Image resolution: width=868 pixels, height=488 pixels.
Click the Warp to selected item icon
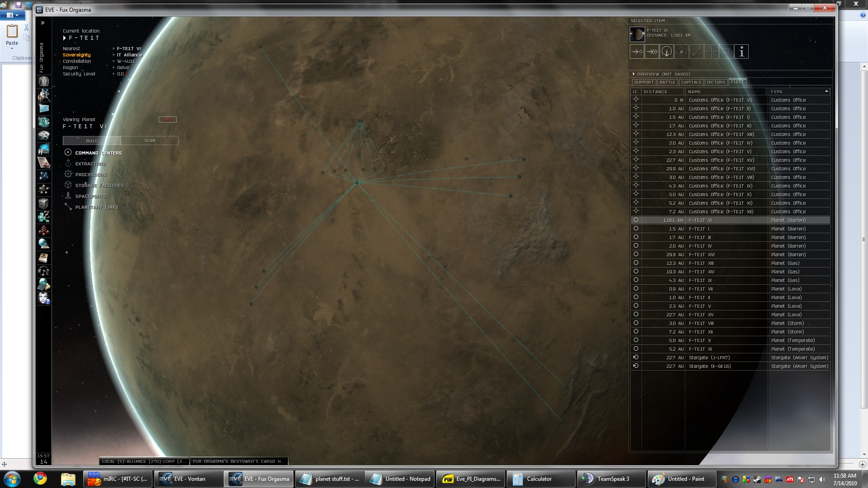click(652, 52)
